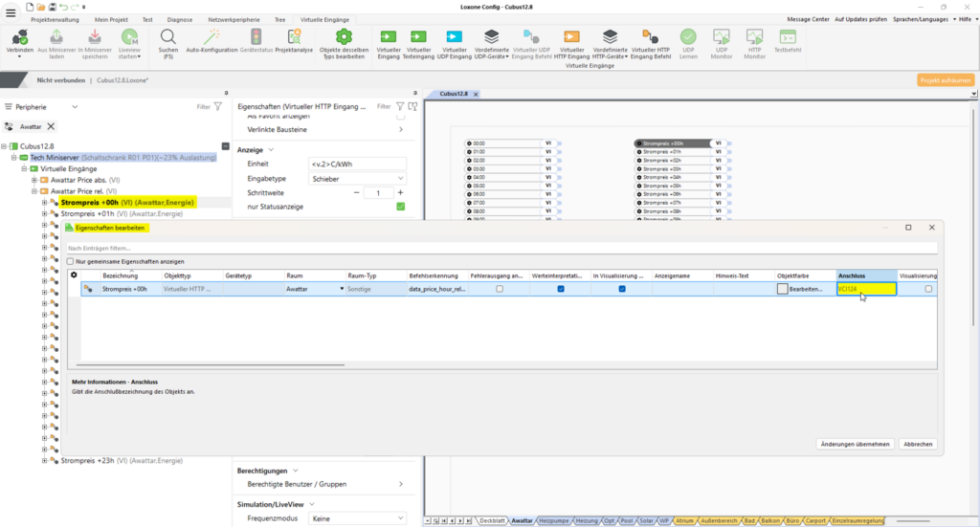Click the Virtueller Eingang toolbar icon
The width and height of the screenshot is (980, 527).
(389, 36)
